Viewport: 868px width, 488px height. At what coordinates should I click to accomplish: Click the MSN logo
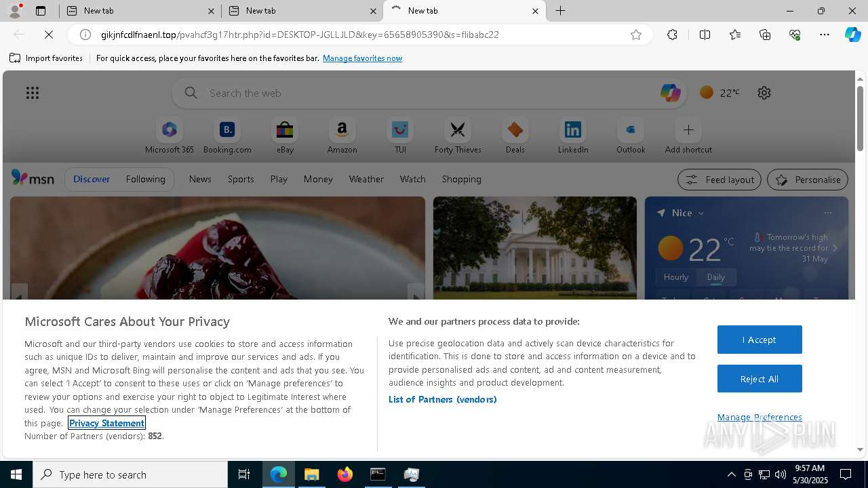click(x=33, y=178)
